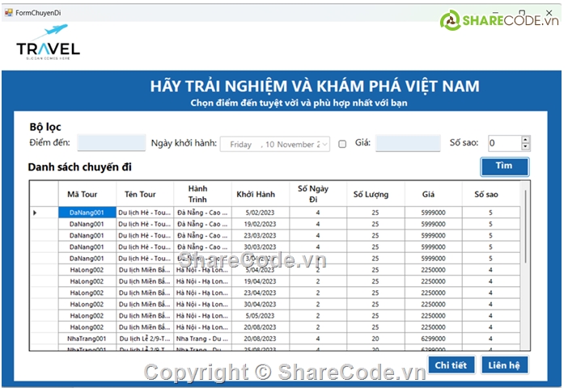
Task: Click the Số Lượng column header
Action: click(371, 194)
